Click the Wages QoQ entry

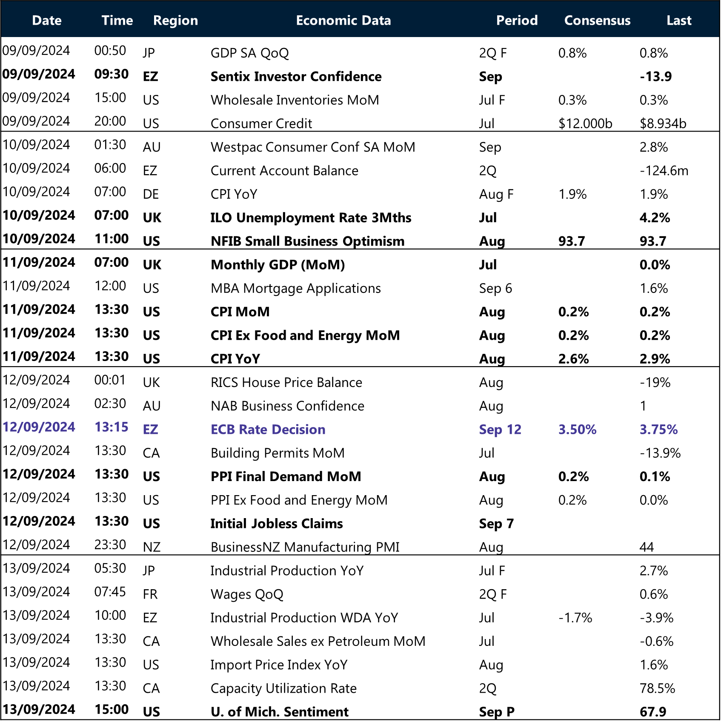[x=247, y=594]
